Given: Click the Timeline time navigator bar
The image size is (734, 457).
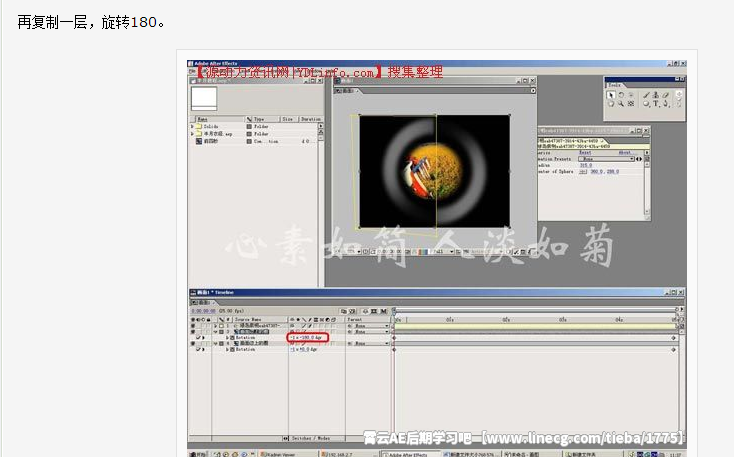Looking at the screenshot, I should [536, 310].
